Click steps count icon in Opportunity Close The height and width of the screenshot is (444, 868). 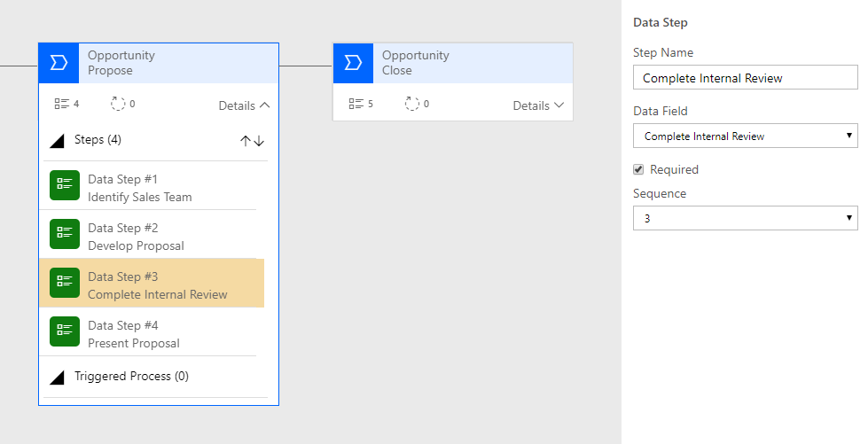[x=356, y=104]
